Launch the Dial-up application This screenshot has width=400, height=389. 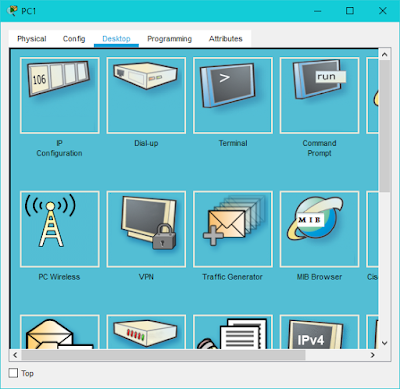click(x=146, y=95)
